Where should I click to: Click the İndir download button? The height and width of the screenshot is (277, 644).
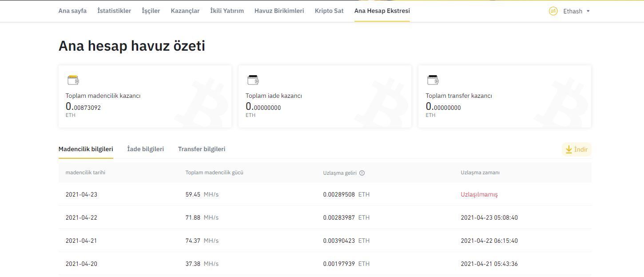point(576,149)
